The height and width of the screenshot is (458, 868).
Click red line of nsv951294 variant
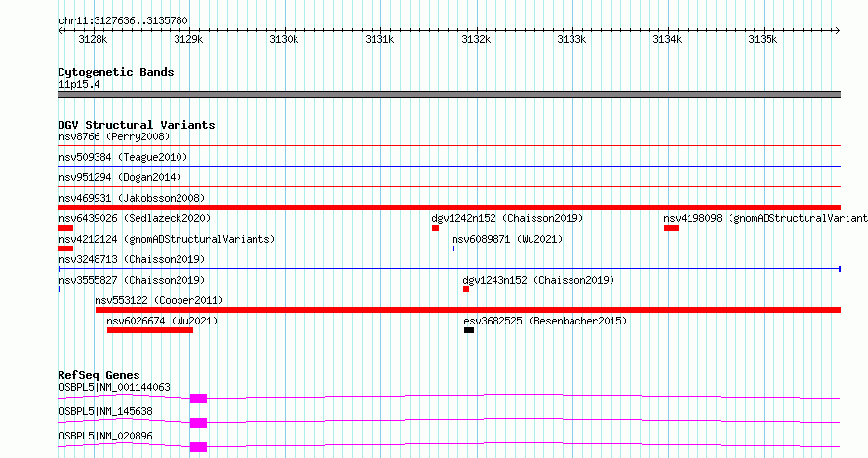click(450, 187)
